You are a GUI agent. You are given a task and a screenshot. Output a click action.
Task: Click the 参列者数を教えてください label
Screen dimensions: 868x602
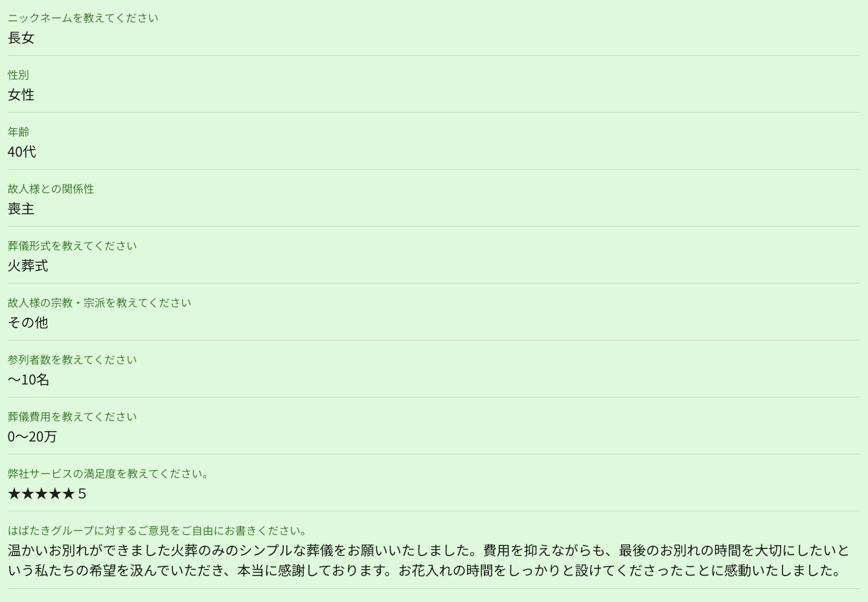click(x=72, y=360)
